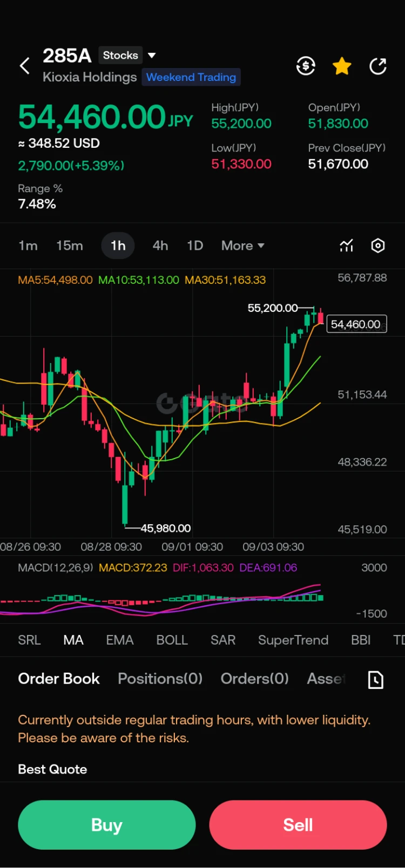This screenshot has height=868, width=405.
Task: Select the 4h timeframe
Action: [160, 245]
